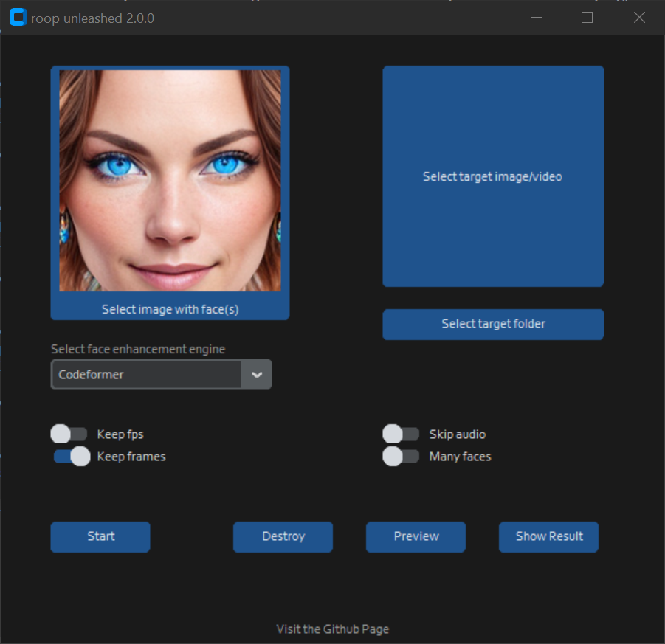Disable the Keep frames switch
Image resolution: width=665 pixels, height=644 pixels.
(72, 457)
